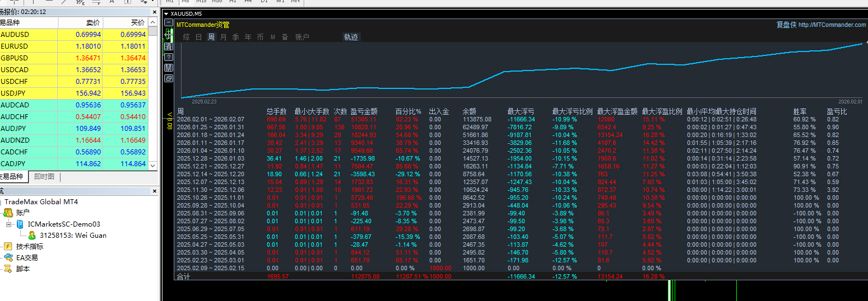Select the AUDNZD row in market watch
This screenshot has width=868, height=301.
tap(73, 140)
